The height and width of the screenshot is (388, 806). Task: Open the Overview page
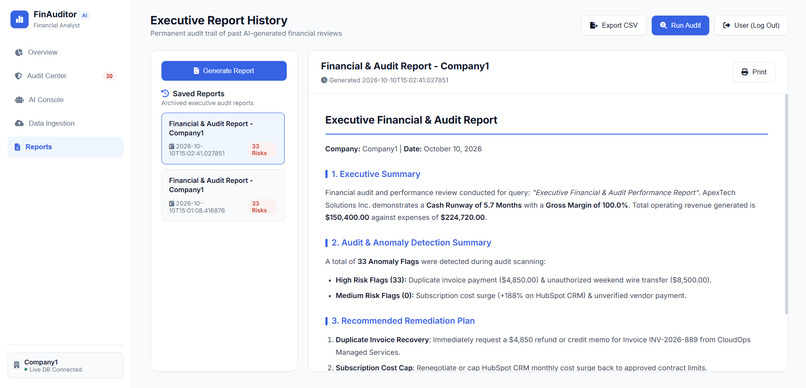65,52
